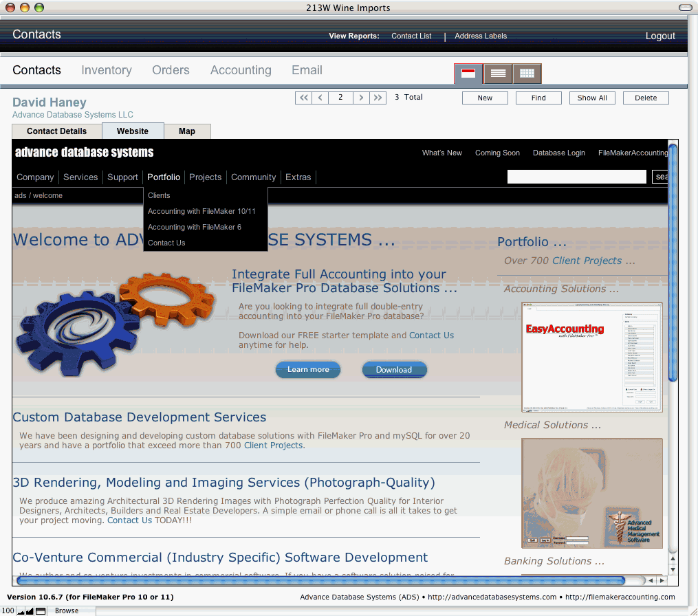Open the Inventory module tab
This screenshot has width=698, height=616.
(107, 70)
